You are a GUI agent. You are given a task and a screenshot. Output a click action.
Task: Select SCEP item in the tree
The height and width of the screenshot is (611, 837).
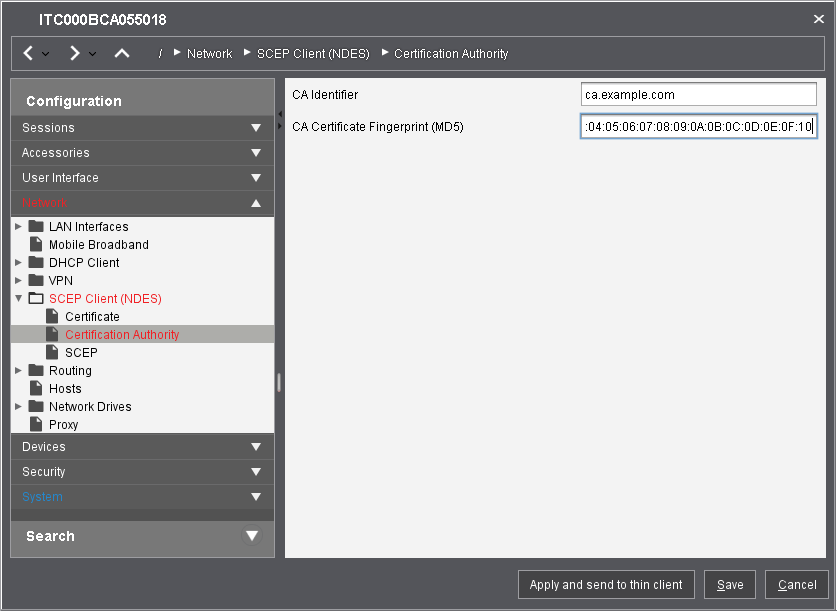tap(81, 353)
